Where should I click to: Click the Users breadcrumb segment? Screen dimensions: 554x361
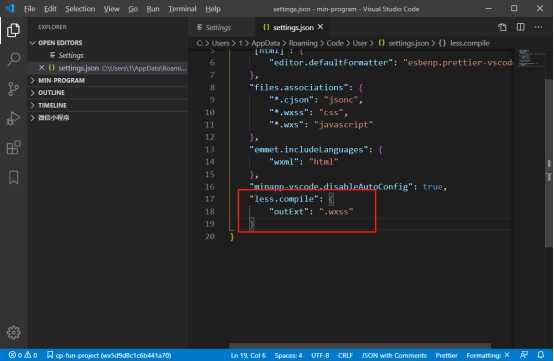[x=220, y=43]
